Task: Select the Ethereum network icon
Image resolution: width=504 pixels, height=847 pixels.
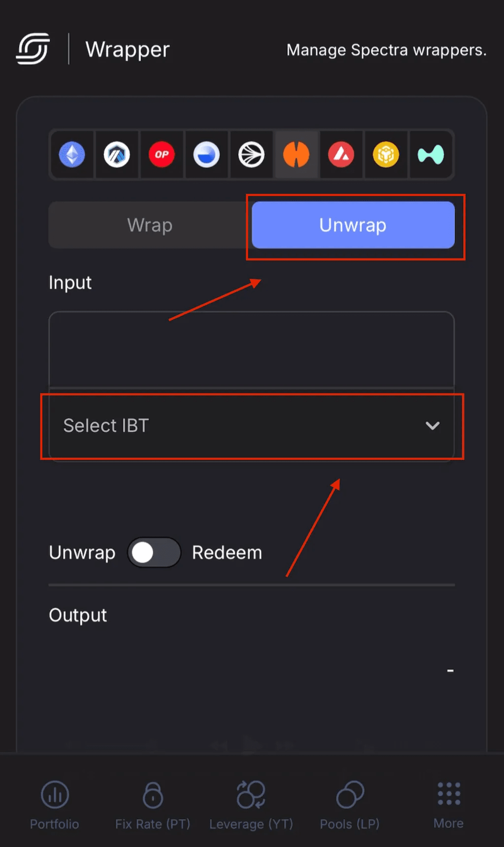Action: (72, 155)
